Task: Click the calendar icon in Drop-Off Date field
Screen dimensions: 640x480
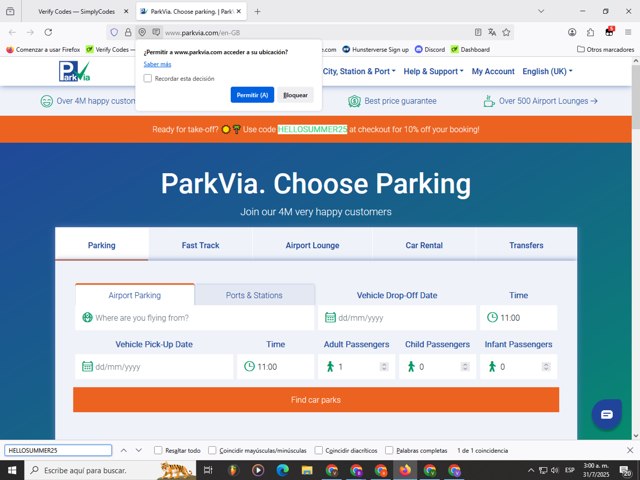Action: pyautogui.click(x=330, y=318)
